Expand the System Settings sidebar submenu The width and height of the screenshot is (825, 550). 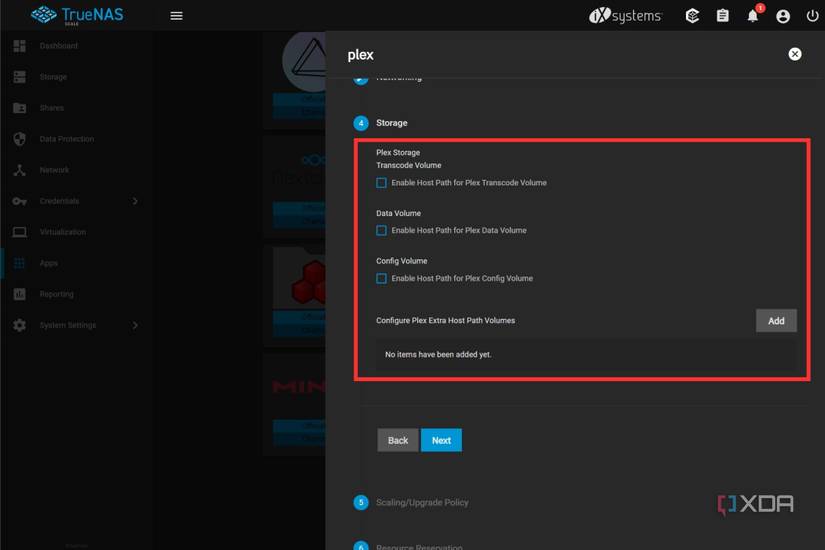click(135, 325)
